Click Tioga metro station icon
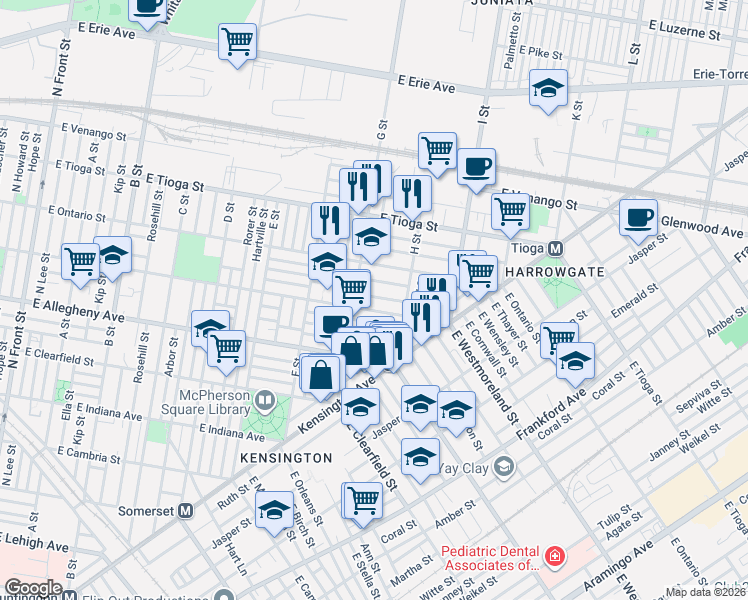Image resolution: width=748 pixels, height=600 pixels. tap(555, 248)
